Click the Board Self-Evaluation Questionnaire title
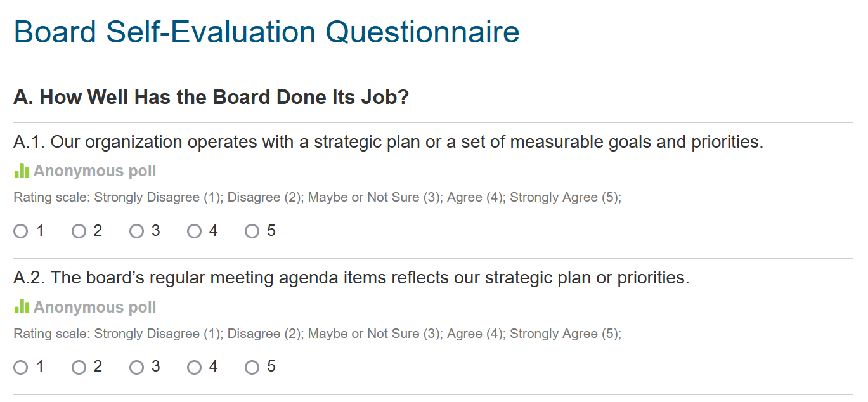The width and height of the screenshot is (868, 402). 266,32
